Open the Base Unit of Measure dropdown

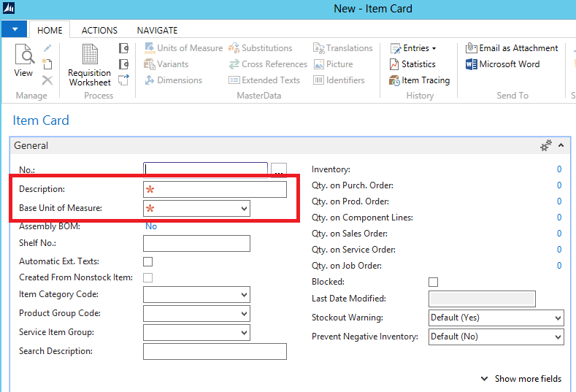[x=244, y=209]
